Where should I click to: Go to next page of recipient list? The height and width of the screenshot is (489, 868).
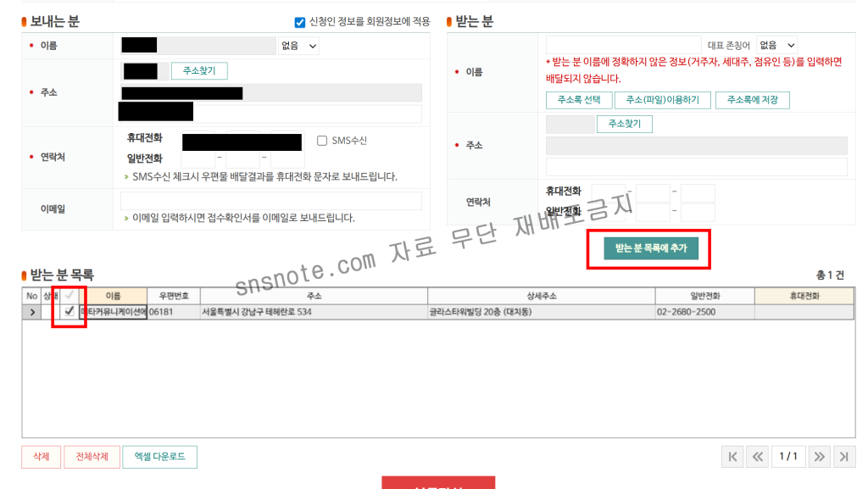tap(819, 457)
